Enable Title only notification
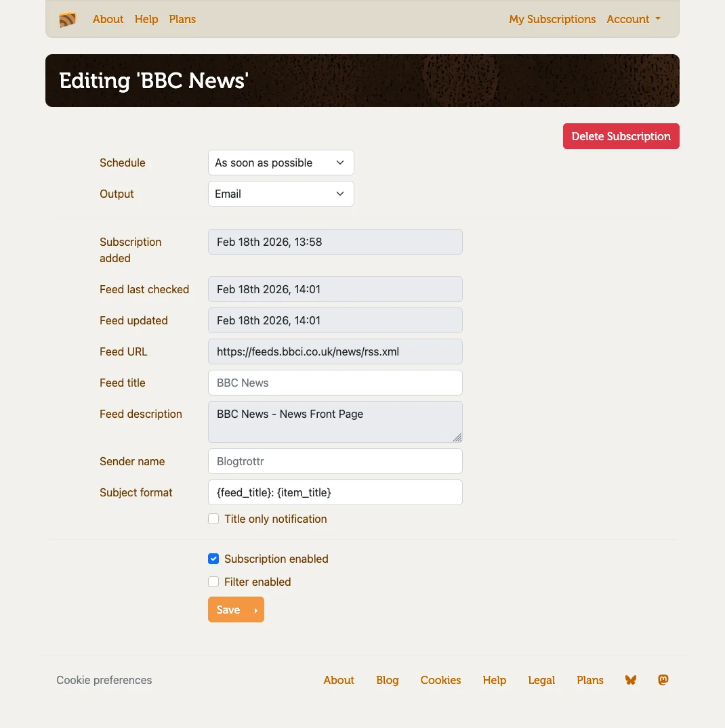This screenshot has height=728, width=725. 213,518
